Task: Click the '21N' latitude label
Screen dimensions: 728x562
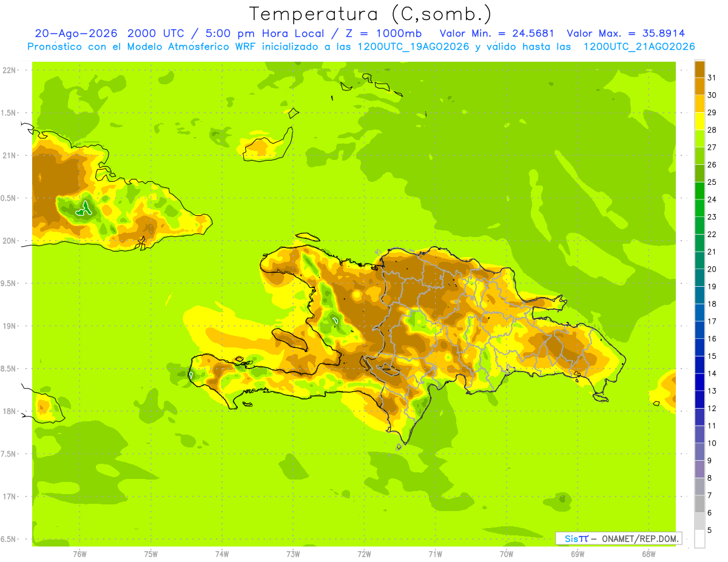Action: pos(9,155)
